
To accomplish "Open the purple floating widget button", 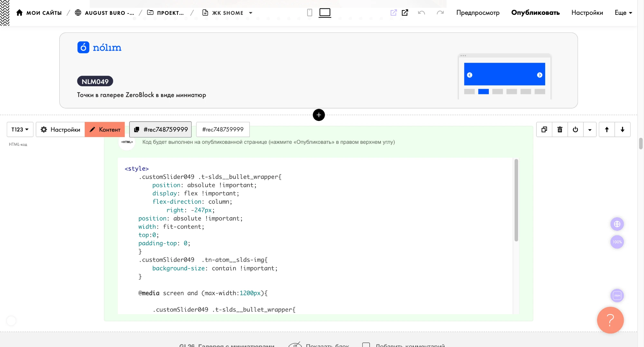I will (x=617, y=295).
